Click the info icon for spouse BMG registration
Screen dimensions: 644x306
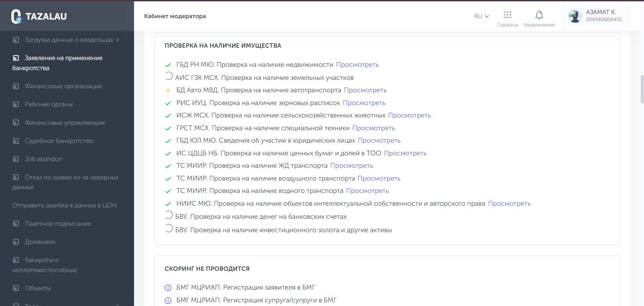click(168, 300)
